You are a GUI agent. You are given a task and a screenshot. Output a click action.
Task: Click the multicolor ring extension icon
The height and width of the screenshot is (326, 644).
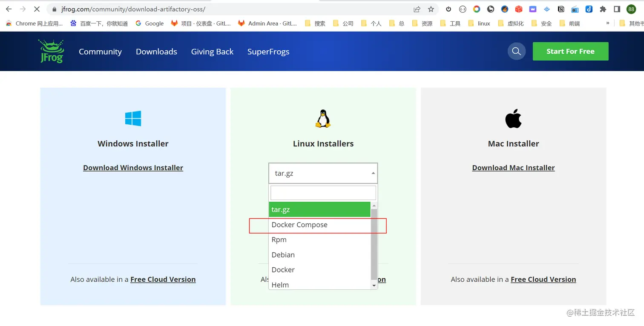click(477, 9)
